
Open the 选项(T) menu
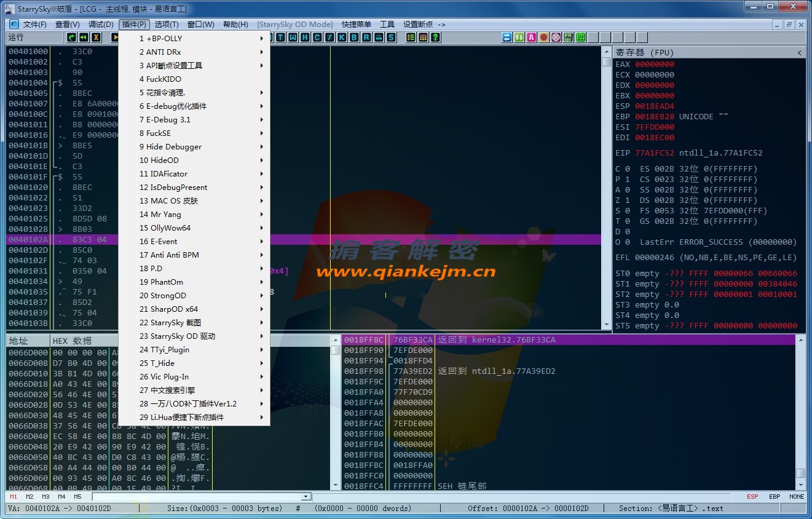(167, 25)
